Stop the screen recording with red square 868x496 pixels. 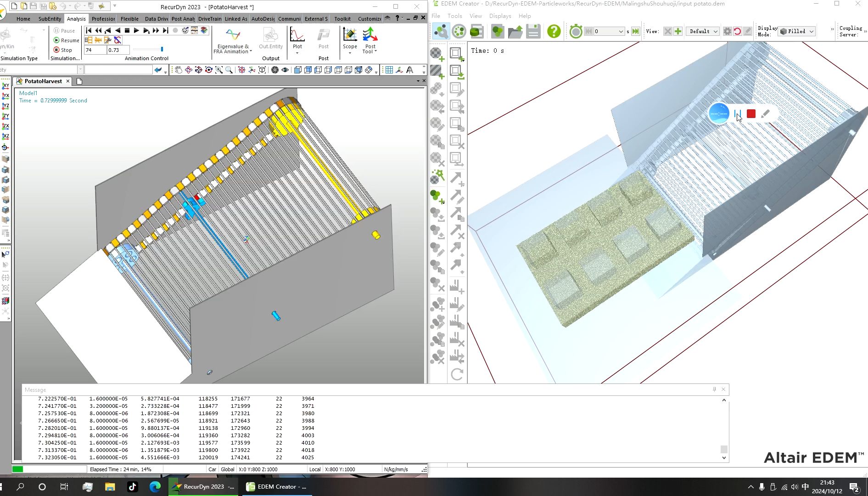click(751, 114)
